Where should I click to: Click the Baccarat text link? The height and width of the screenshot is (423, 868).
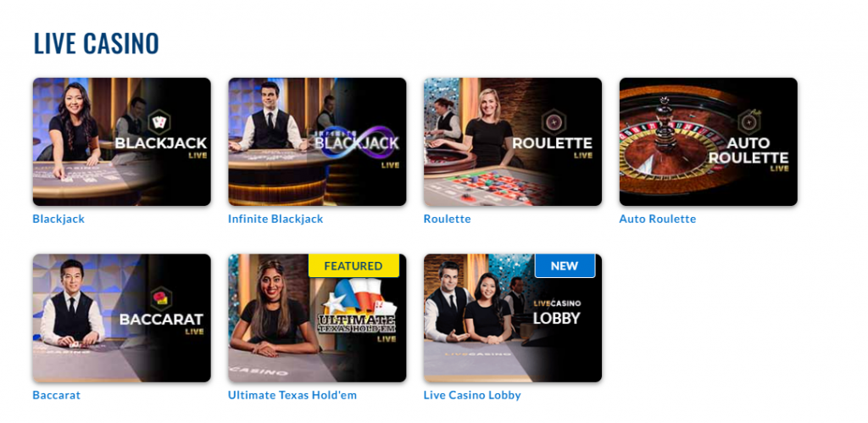pyautogui.click(x=57, y=395)
